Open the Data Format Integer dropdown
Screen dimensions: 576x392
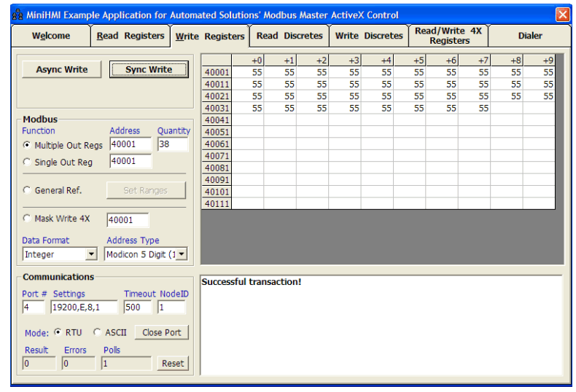pyautogui.click(x=91, y=254)
